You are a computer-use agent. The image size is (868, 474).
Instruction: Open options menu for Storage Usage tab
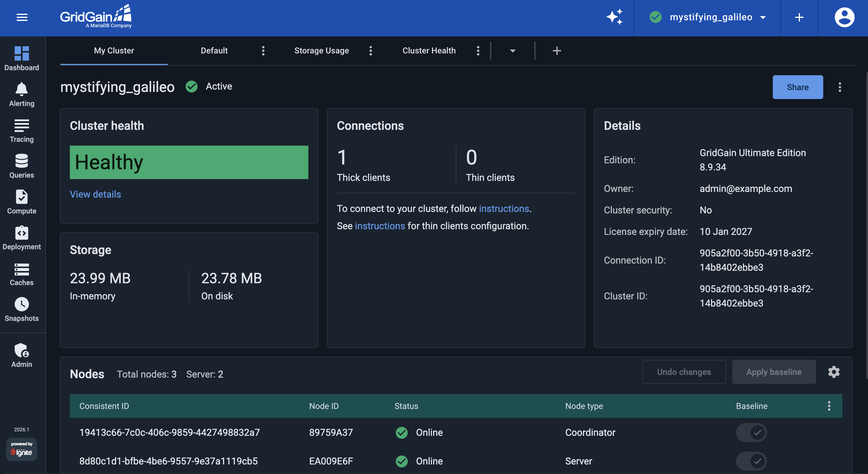click(x=370, y=50)
